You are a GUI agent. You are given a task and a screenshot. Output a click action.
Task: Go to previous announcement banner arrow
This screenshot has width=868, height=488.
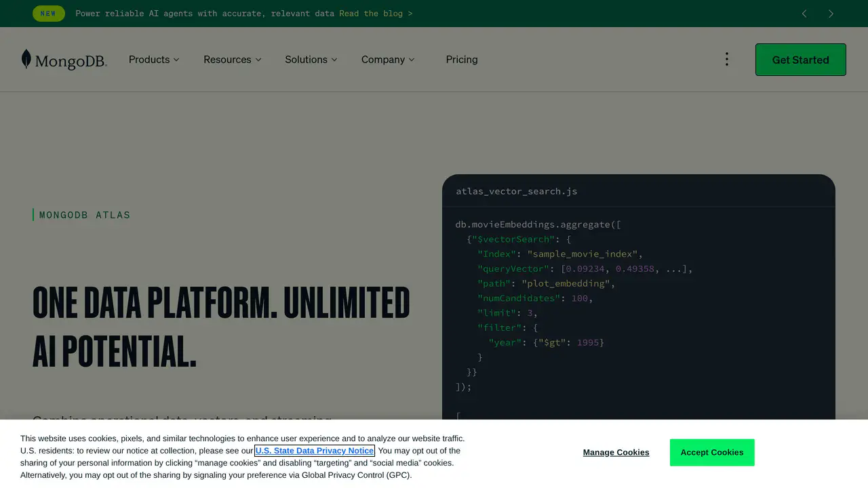tap(804, 14)
